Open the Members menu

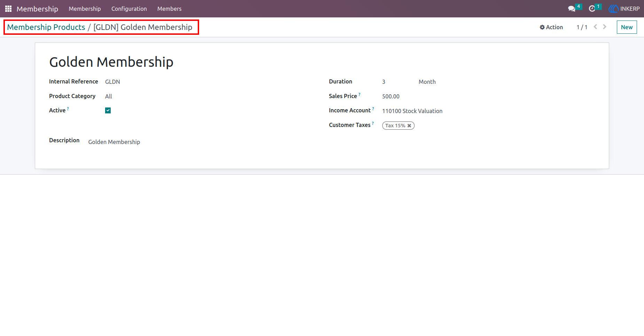tap(169, 9)
